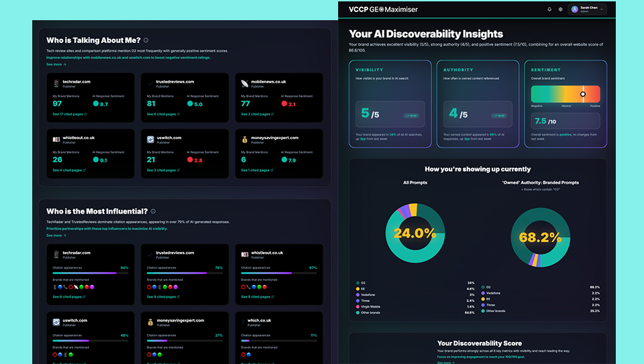This screenshot has width=644, height=364.
Task: Click the Prioritize partnerships recommendation link
Action: [x=107, y=229]
